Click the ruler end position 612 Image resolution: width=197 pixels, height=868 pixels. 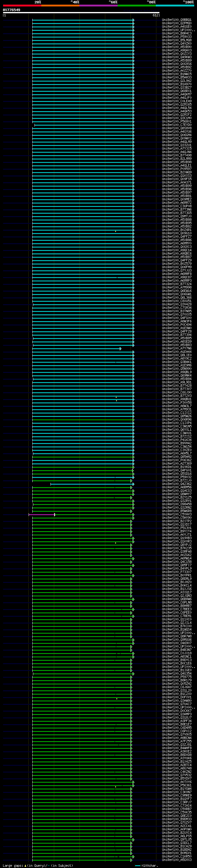pyautogui.click(x=155, y=15)
